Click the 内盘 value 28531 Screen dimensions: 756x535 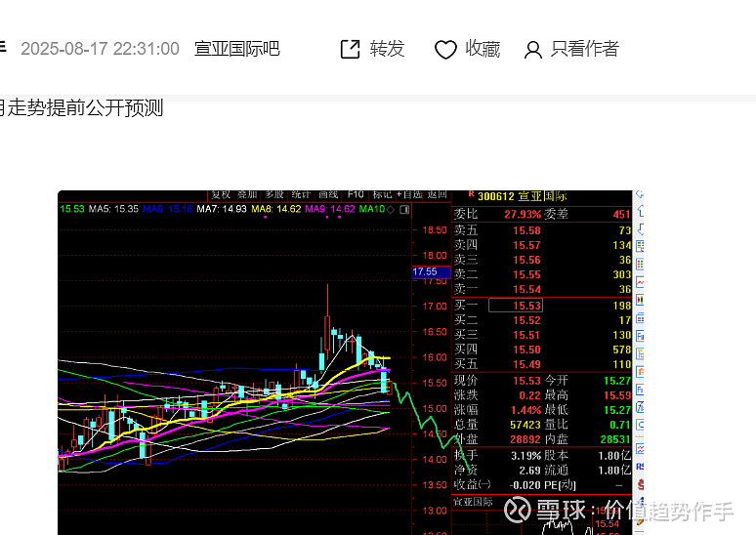point(615,439)
